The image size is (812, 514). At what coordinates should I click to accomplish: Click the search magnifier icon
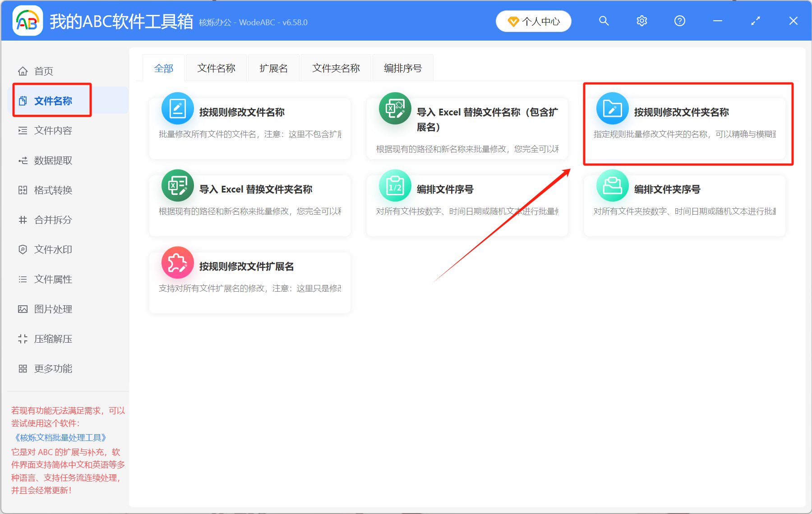(604, 21)
